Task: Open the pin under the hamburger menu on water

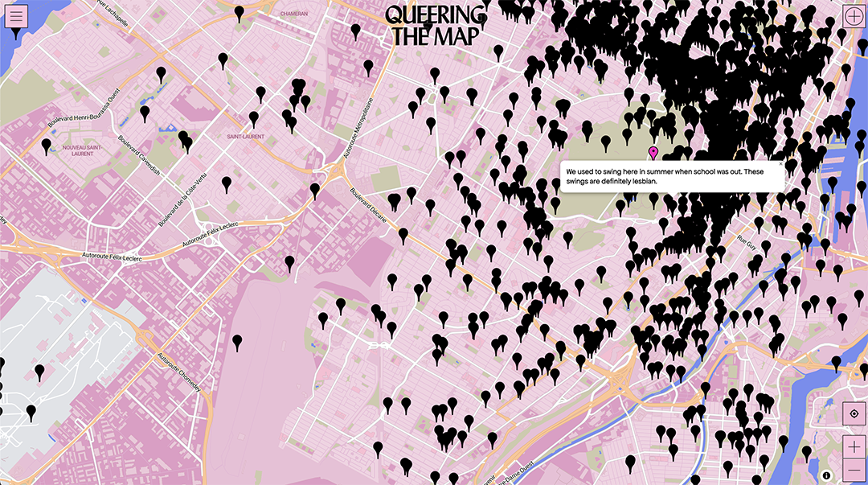Action: coord(15,32)
